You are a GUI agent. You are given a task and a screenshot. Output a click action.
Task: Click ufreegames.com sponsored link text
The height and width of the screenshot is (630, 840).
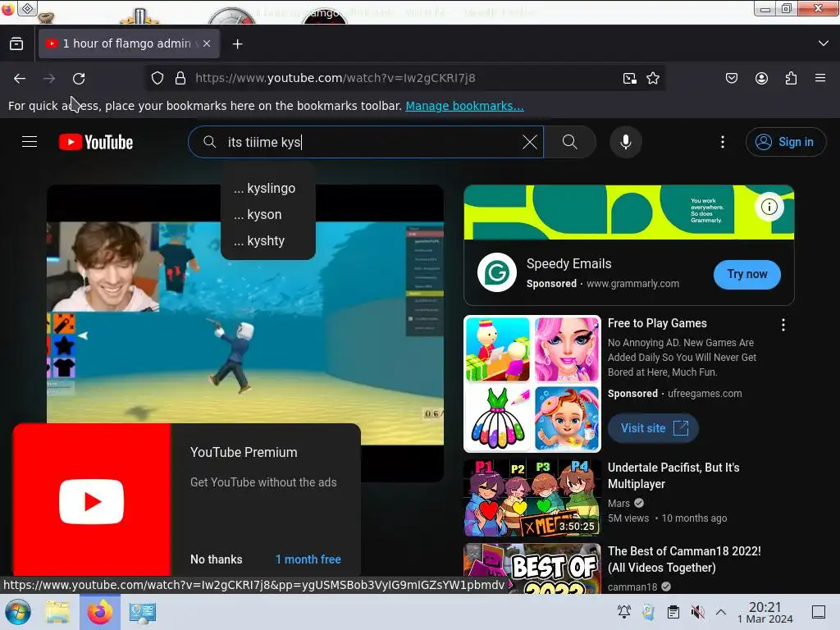pos(705,394)
